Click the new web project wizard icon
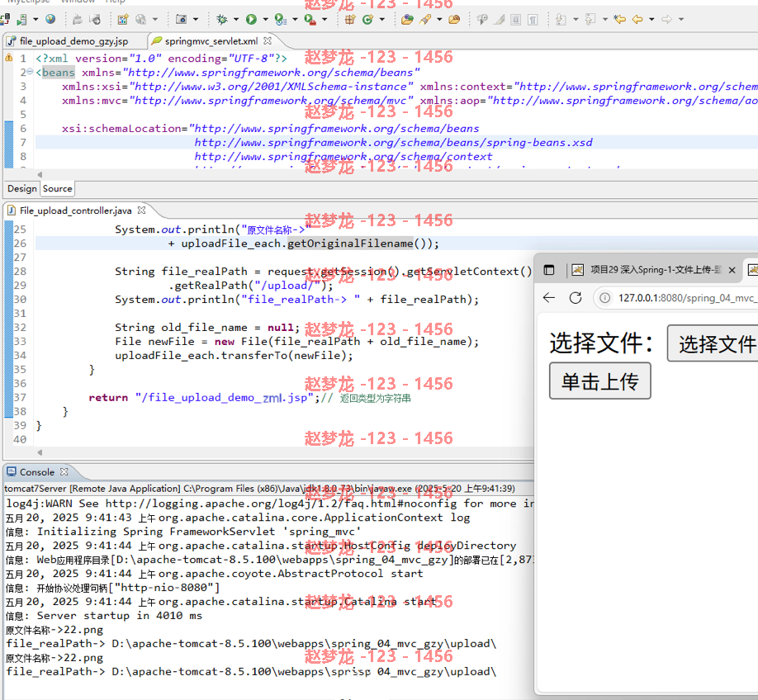The height and width of the screenshot is (700, 758). pyautogui.click(x=123, y=19)
